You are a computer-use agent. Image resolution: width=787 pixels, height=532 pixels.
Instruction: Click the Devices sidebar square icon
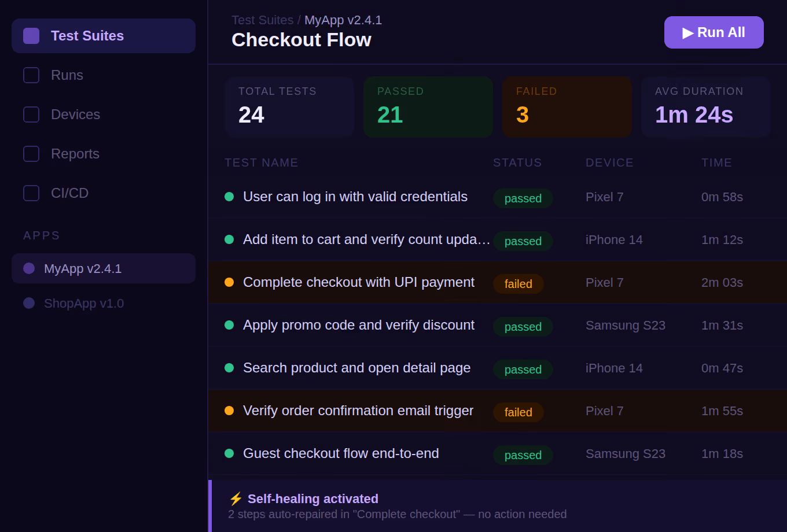31,114
